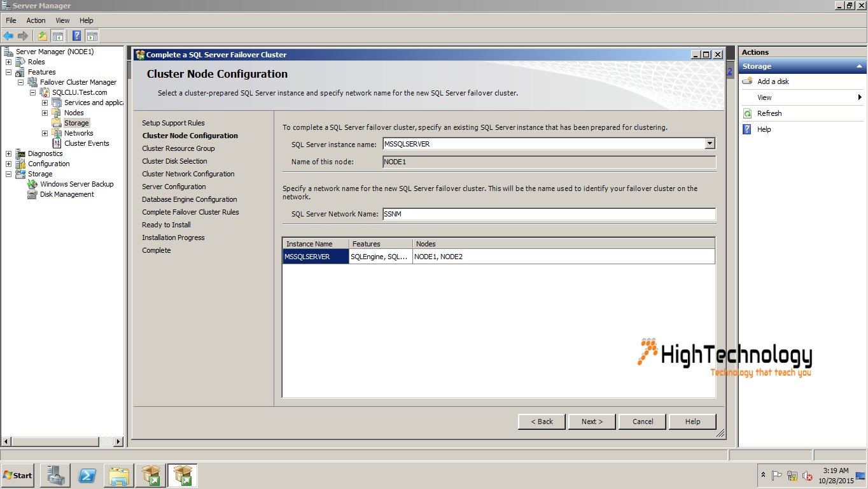The image size is (868, 489).
Task: Open Windows PowerShell from the taskbar
Action: (87, 476)
